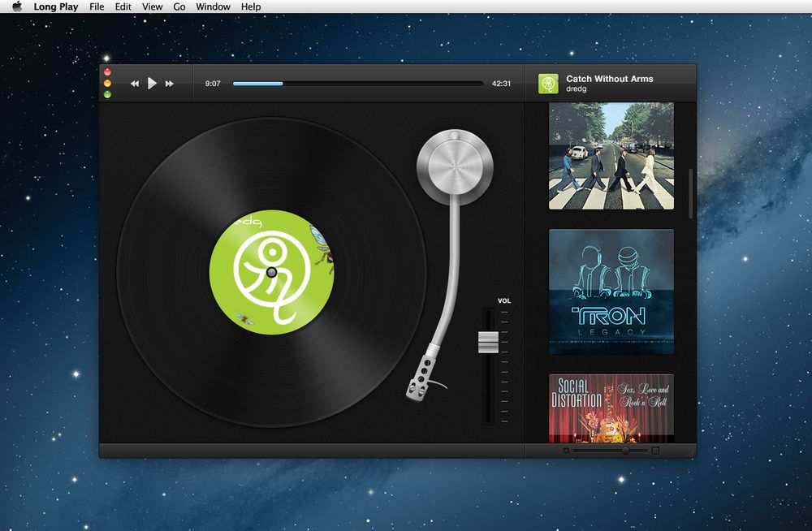Viewport: 812px width, 531px height.
Task: Click the green record center label
Action: 271,272
